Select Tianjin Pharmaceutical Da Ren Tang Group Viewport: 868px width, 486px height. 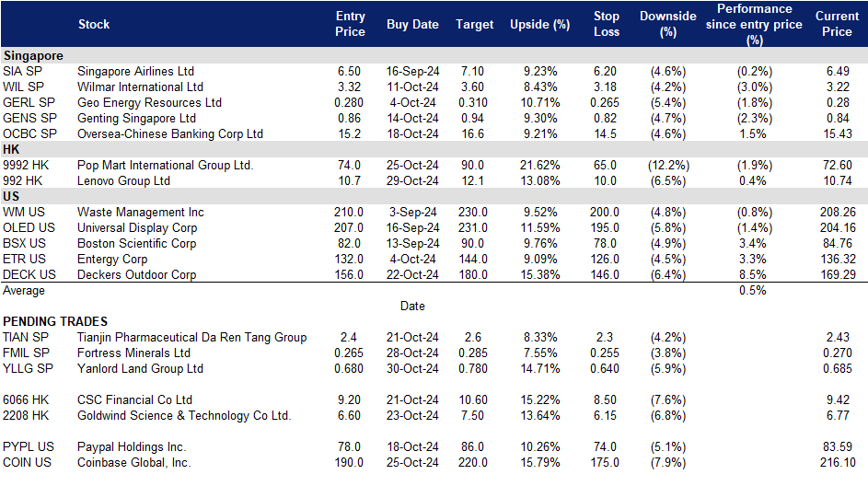pos(192,338)
